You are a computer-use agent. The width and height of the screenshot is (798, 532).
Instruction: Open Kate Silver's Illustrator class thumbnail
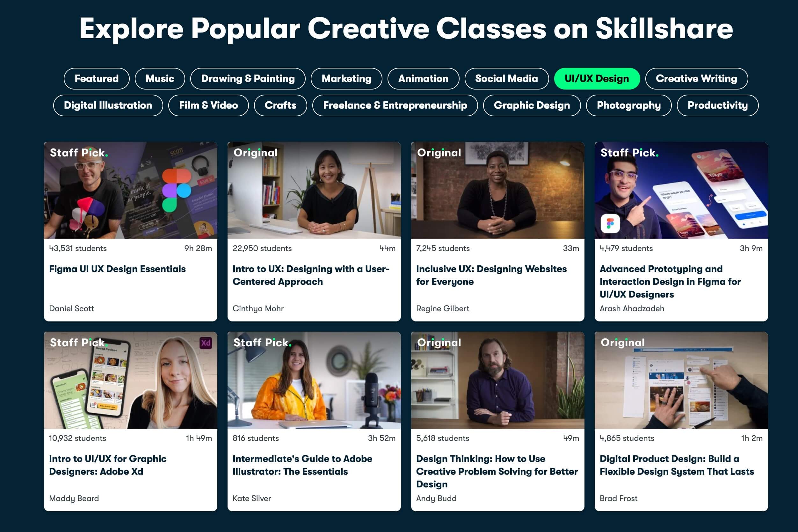click(x=314, y=380)
